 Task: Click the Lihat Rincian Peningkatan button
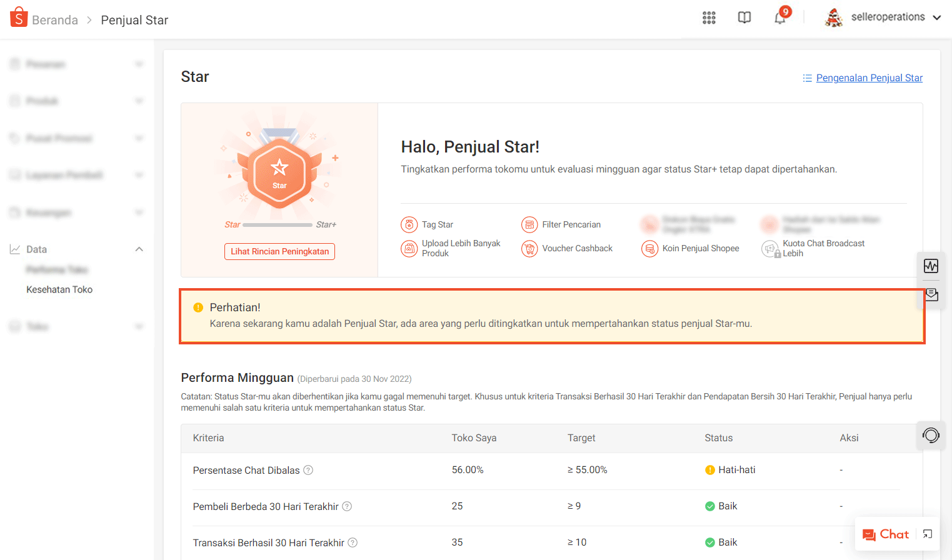pyautogui.click(x=279, y=251)
